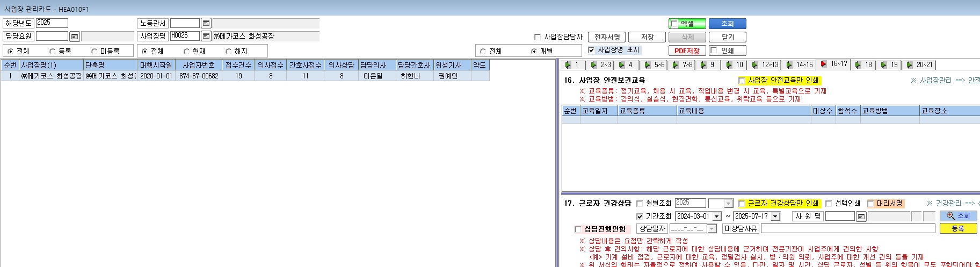Screen dimensions: 980x267
Task: Select the 미등록 radio button
Action: pyautogui.click(x=95, y=52)
